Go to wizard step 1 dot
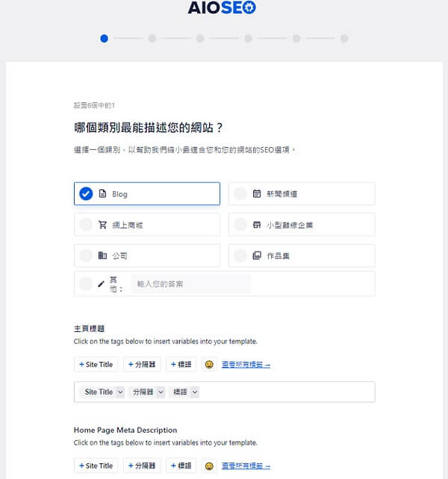 tap(105, 39)
